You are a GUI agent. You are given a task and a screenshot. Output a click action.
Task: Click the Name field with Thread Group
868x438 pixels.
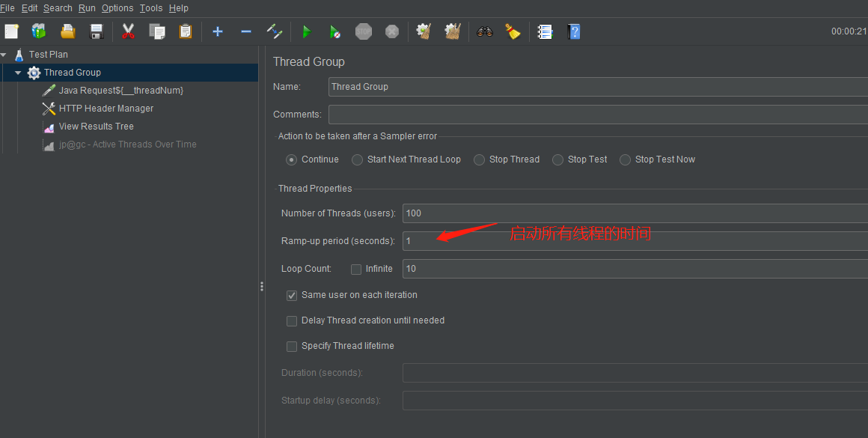coord(598,87)
